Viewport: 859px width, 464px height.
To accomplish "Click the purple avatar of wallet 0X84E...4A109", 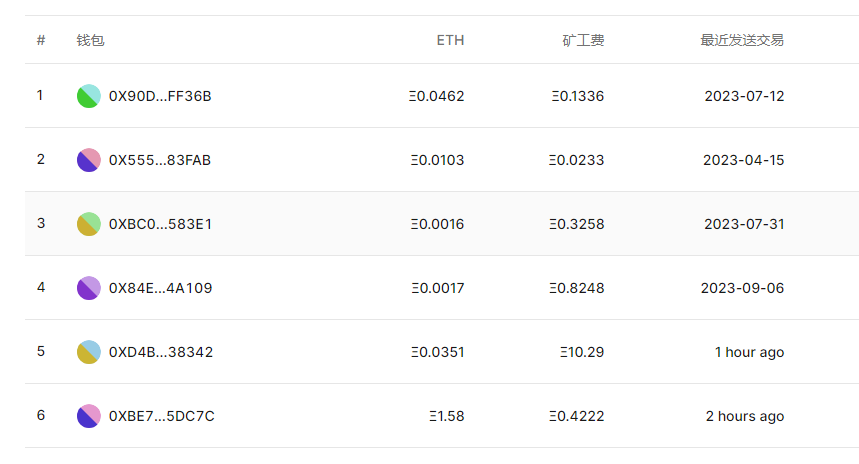I will (89, 288).
